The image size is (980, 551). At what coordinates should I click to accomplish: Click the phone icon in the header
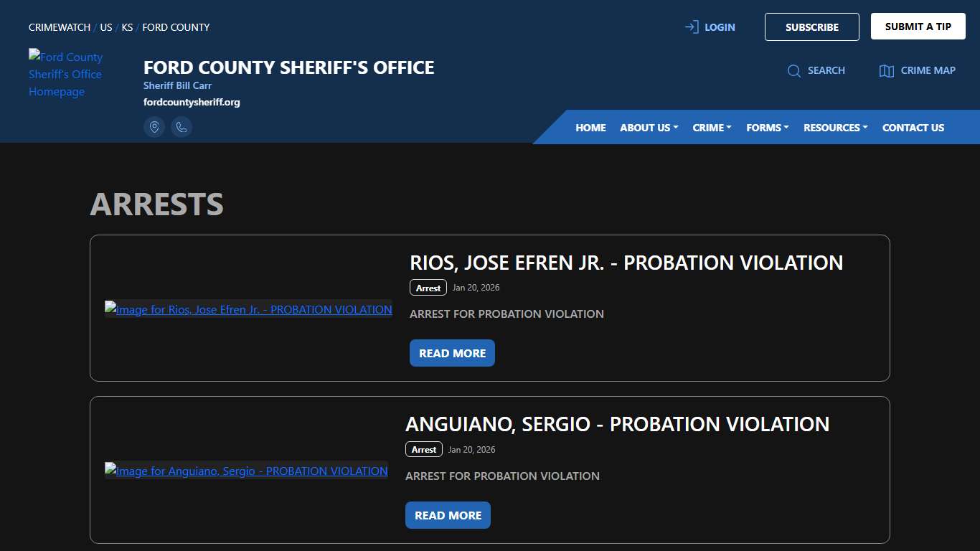pyautogui.click(x=182, y=126)
